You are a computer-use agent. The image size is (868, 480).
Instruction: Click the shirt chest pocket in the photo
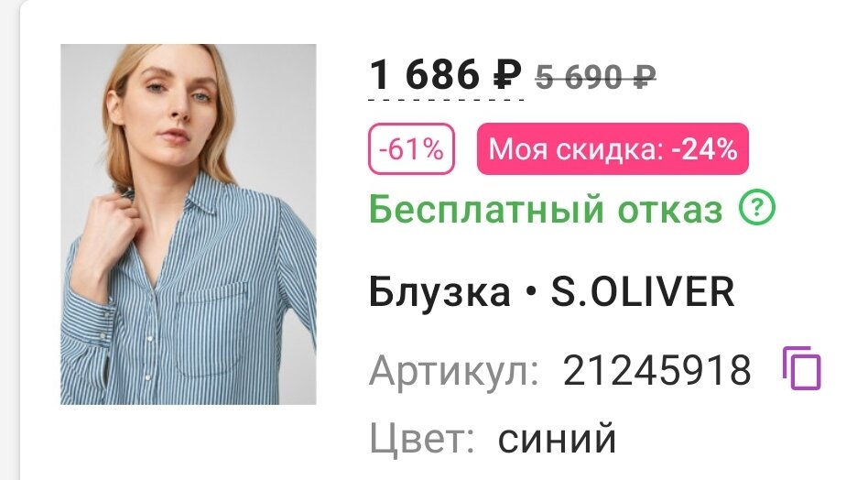click(x=212, y=330)
